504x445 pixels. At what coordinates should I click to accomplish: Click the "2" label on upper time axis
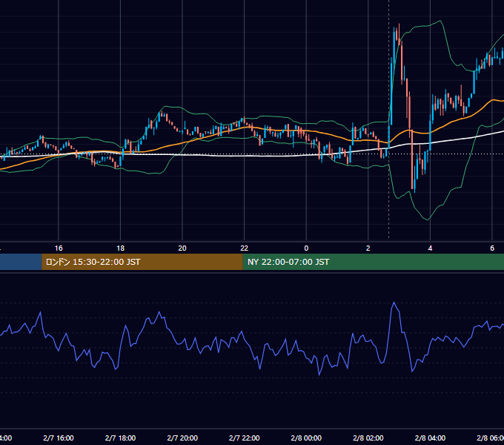(x=368, y=248)
